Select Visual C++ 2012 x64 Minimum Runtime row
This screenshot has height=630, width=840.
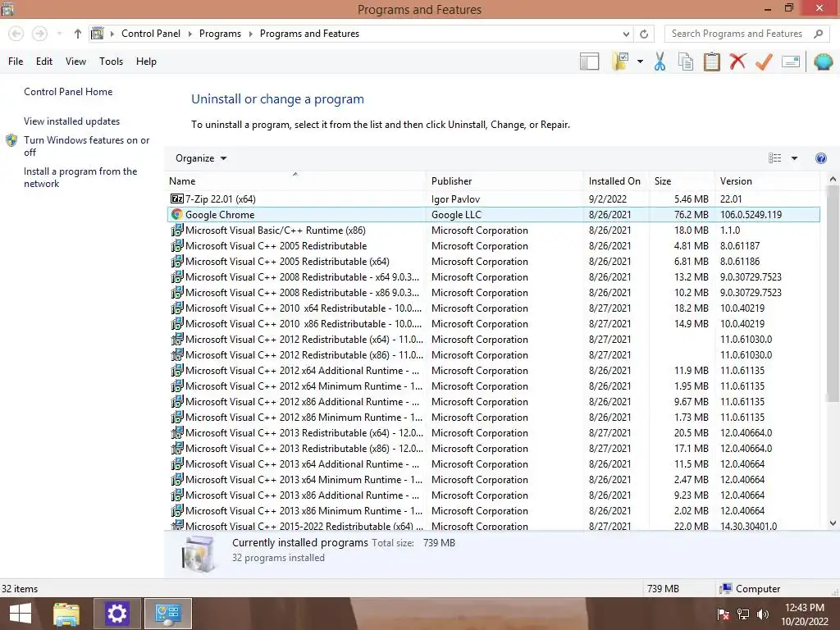[x=493, y=386]
